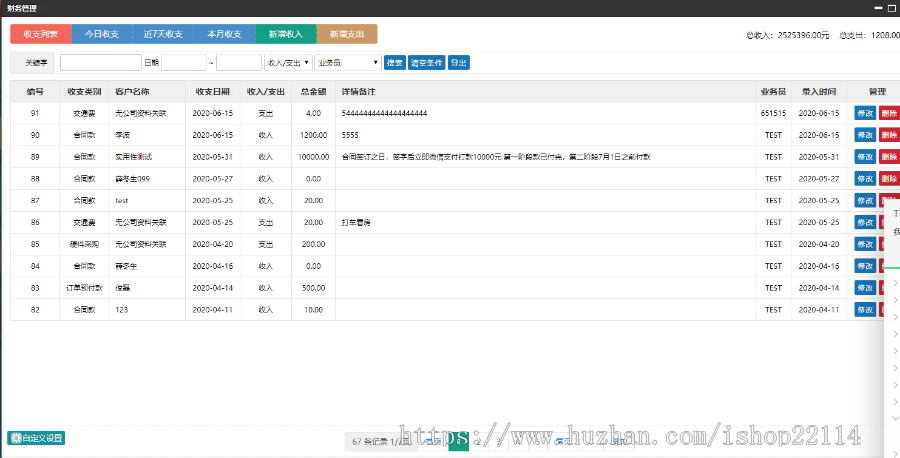Open the 收入/支出 filter dropdown
Image resolution: width=900 pixels, height=458 pixels.
(288, 63)
